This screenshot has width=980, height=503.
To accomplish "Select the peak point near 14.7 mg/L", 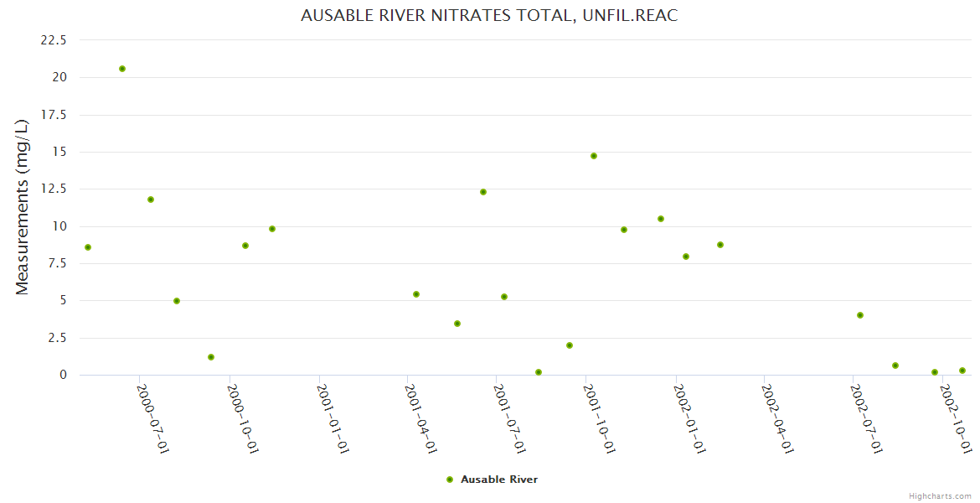I will [594, 156].
